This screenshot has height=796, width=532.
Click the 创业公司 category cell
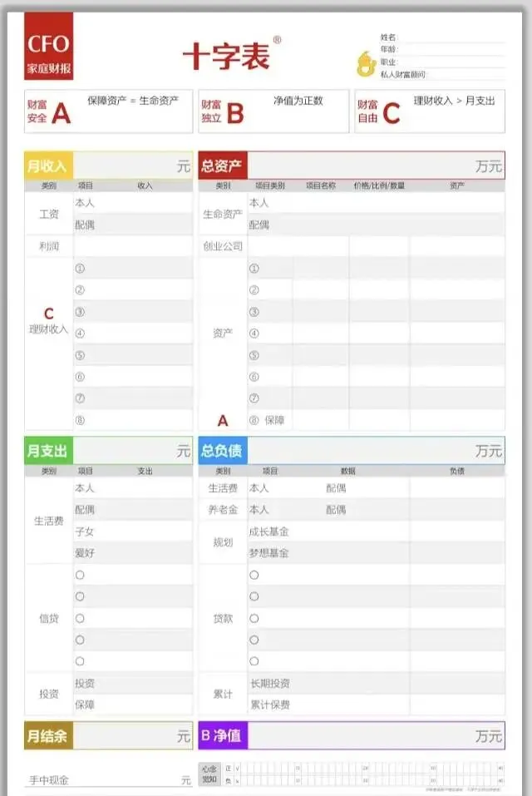[223, 246]
